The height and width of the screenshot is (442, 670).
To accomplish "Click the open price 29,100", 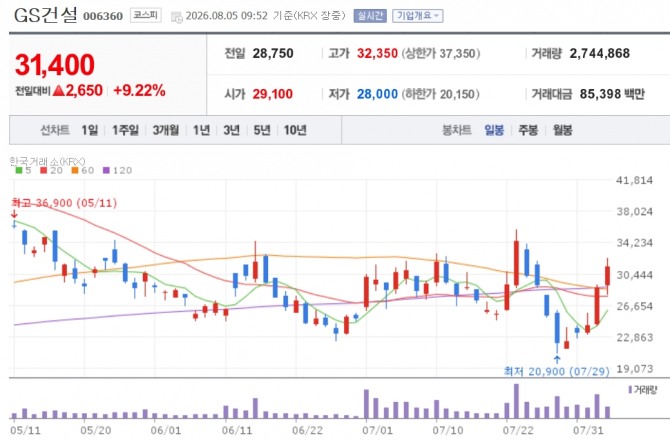I will [x=273, y=94].
